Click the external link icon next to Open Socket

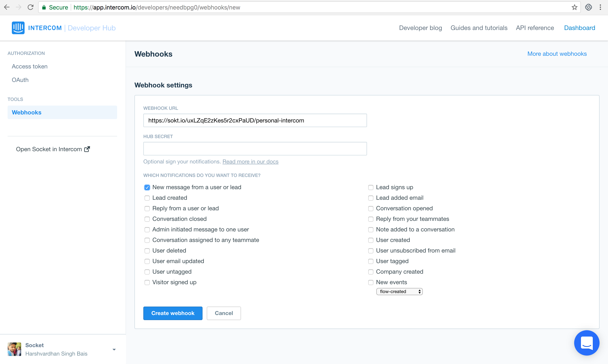(88, 149)
